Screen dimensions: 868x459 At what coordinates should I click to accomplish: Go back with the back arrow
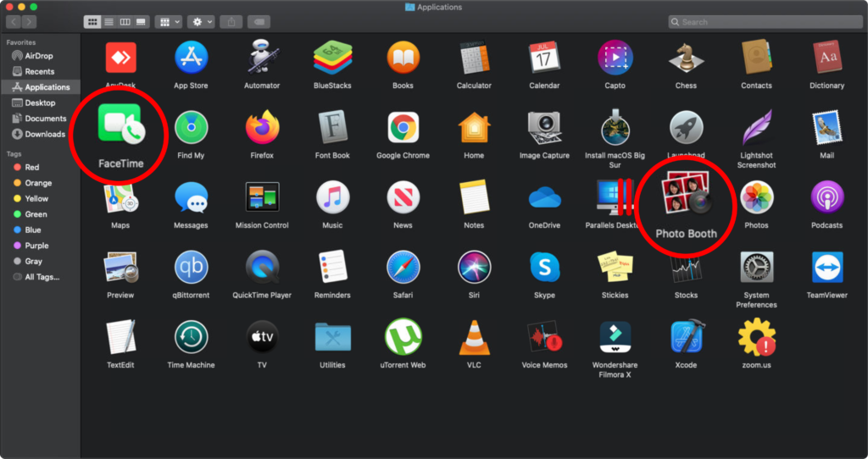tap(14, 21)
